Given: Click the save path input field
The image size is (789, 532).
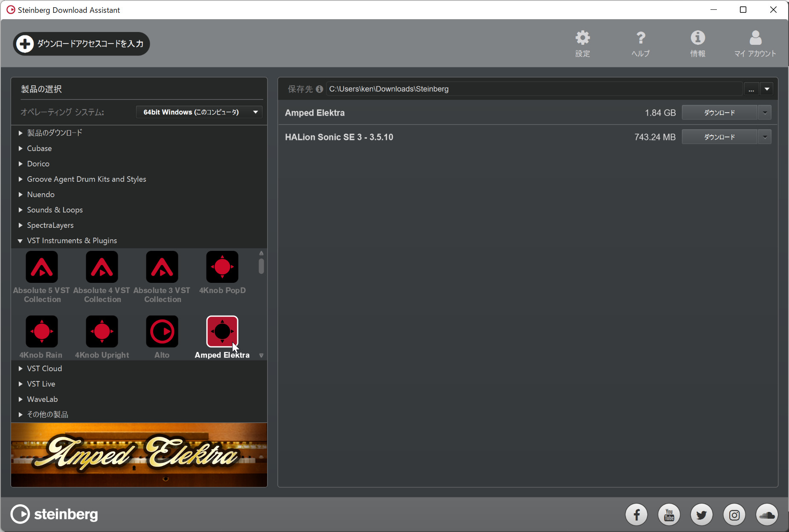Looking at the screenshot, I should (x=534, y=89).
